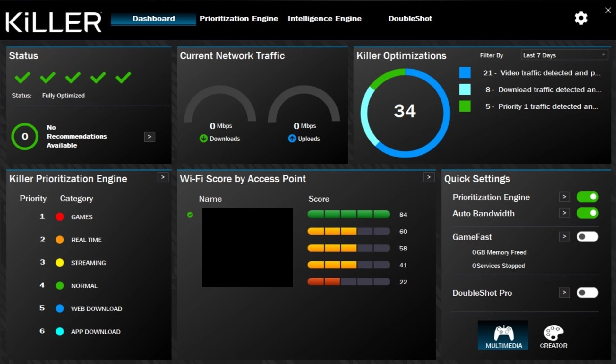This screenshot has height=364, width=616.
Task: Click the Killer logo
Action: (x=54, y=22)
